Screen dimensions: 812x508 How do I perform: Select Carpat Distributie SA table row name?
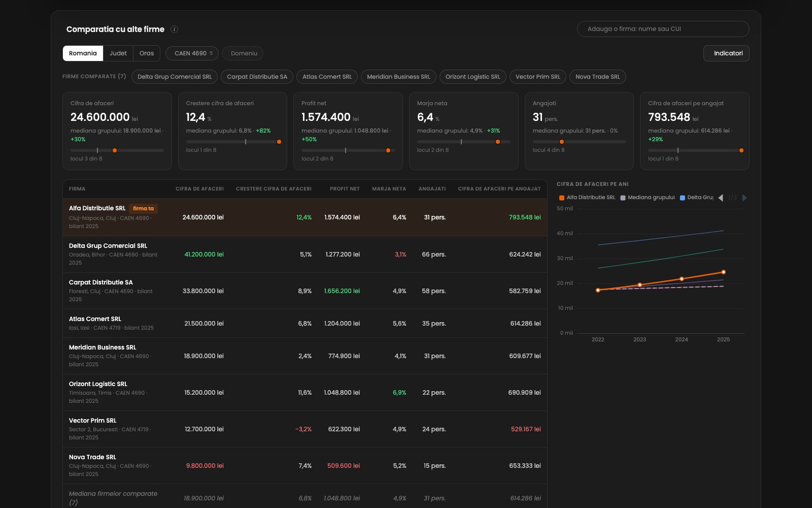point(101,282)
